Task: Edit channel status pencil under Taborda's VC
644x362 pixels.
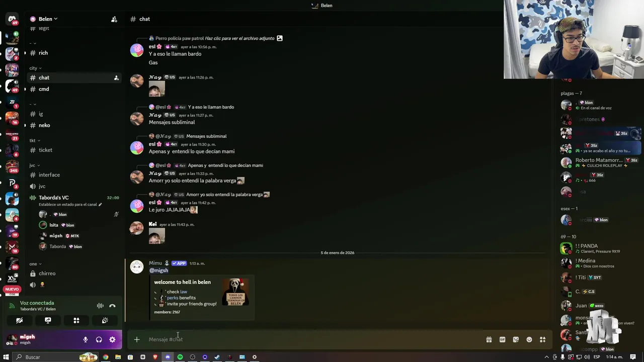Action: click(100, 205)
